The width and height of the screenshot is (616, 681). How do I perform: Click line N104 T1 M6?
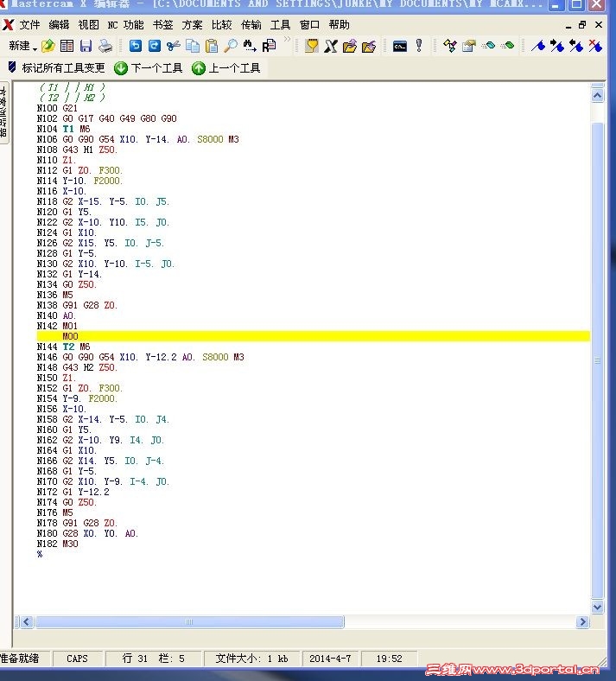tap(63, 129)
